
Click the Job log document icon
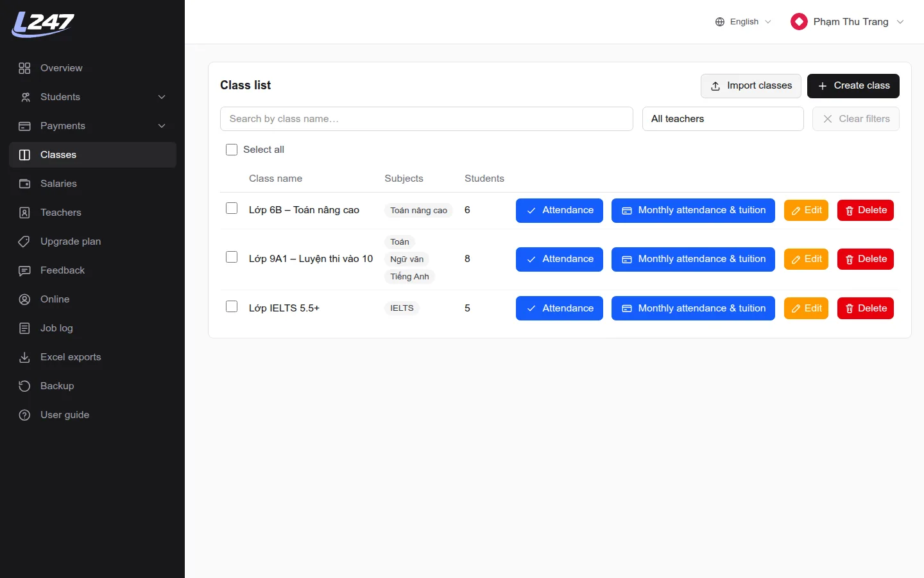[24, 328]
